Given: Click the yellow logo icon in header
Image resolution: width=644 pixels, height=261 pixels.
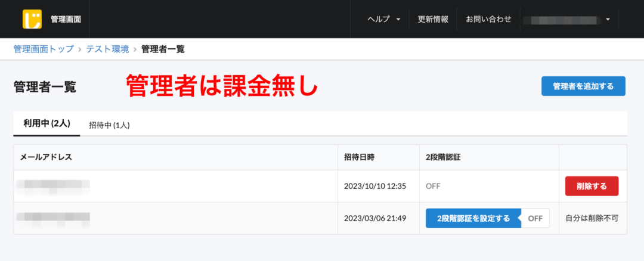Looking at the screenshot, I should click(x=32, y=19).
